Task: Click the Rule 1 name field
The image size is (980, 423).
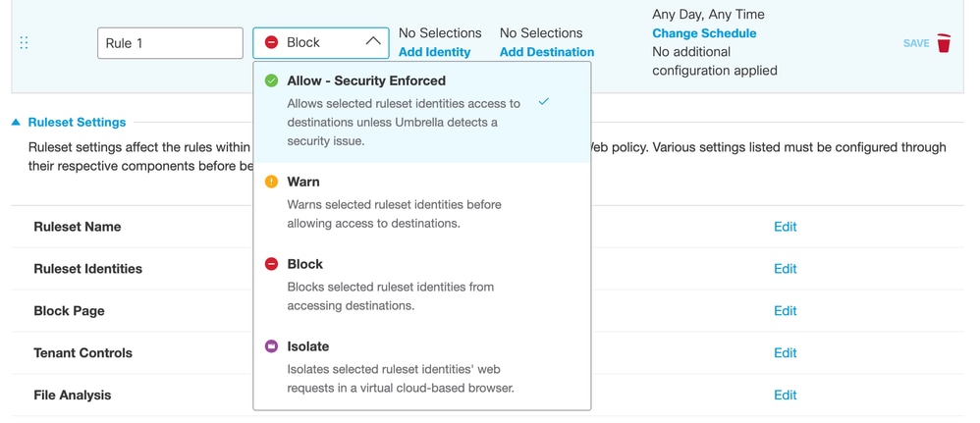Action: point(170,43)
